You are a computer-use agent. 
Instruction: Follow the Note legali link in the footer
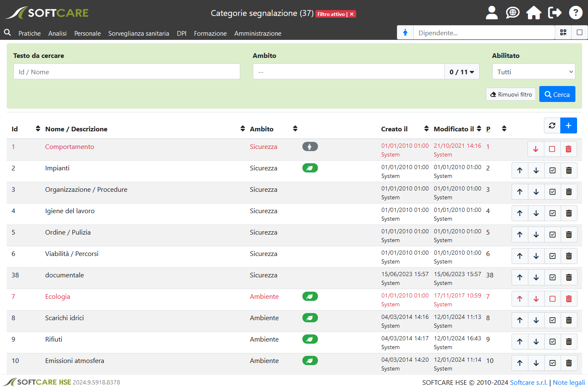(x=569, y=382)
